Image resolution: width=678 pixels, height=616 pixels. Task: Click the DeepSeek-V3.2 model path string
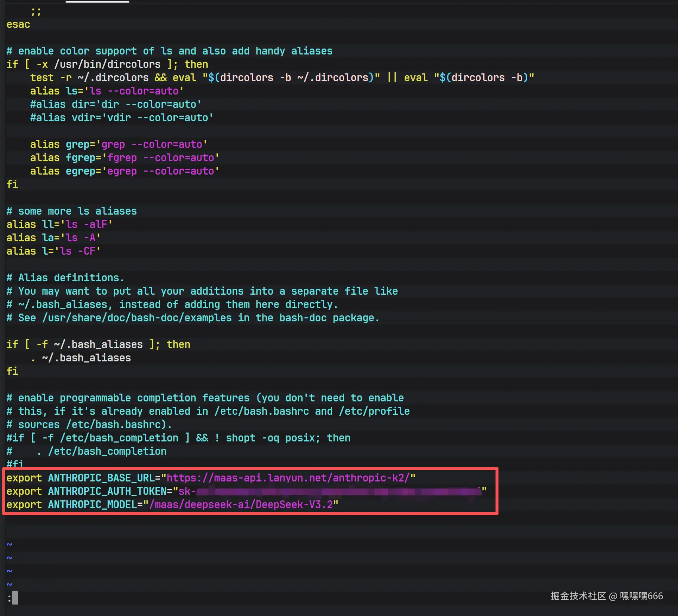point(241,504)
